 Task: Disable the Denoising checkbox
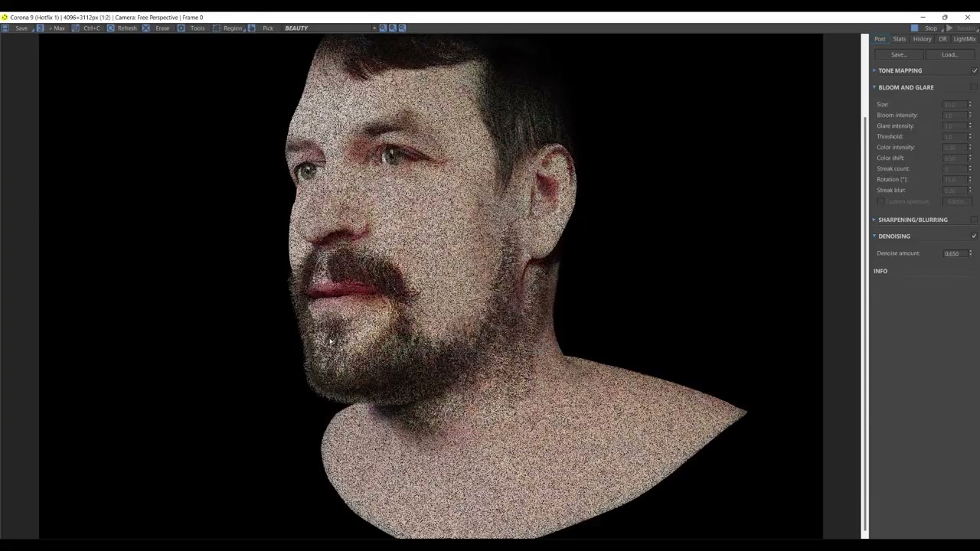[974, 236]
